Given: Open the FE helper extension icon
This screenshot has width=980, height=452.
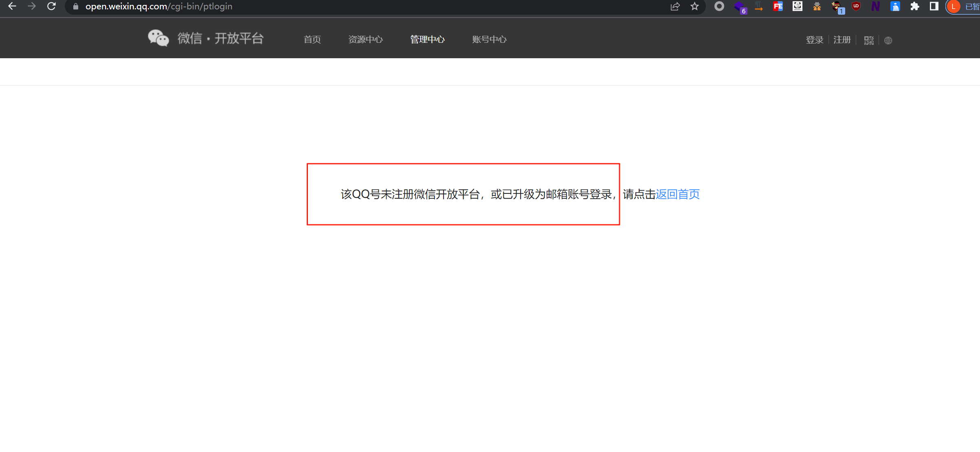Looking at the screenshot, I should (778, 7).
